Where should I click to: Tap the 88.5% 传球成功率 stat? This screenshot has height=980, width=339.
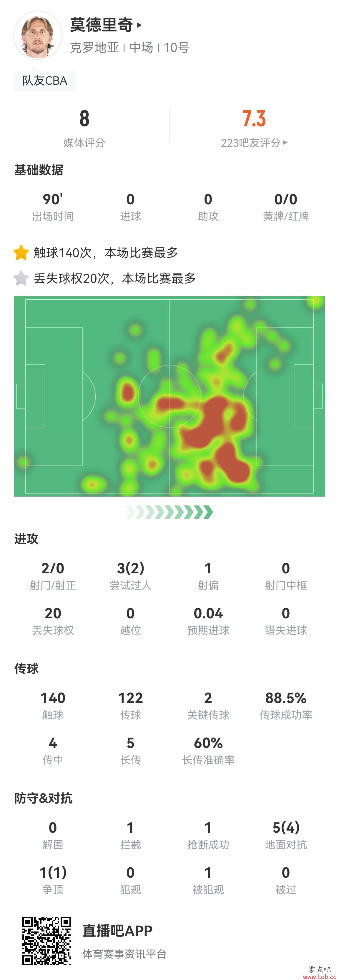tap(286, 706)
